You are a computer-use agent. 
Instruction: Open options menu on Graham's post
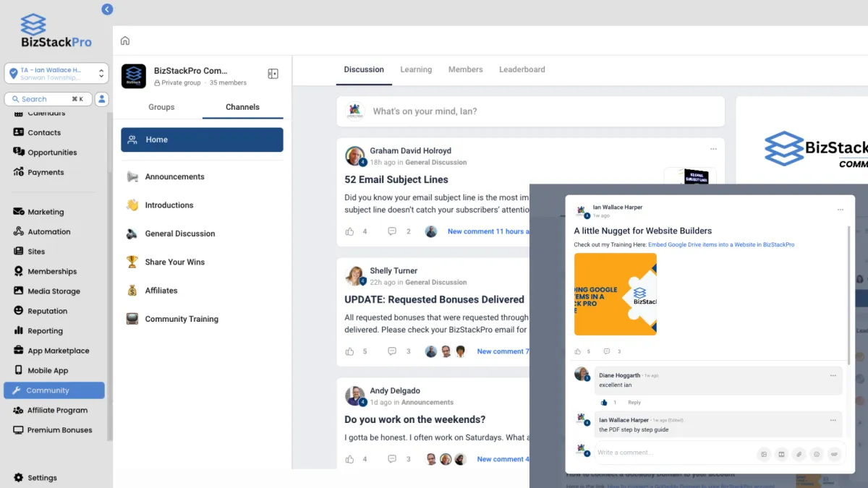[x=713, y=149]
